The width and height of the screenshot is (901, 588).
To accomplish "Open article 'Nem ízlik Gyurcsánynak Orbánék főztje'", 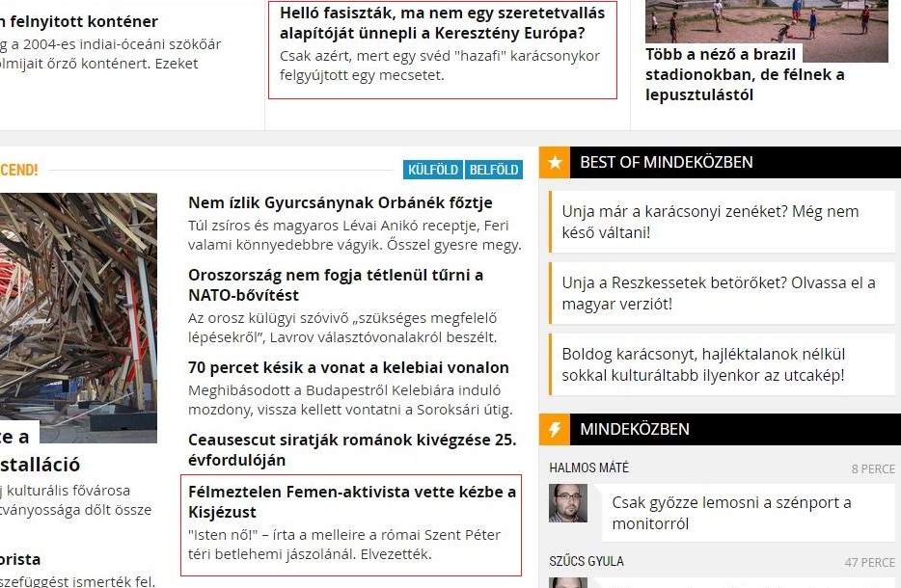I will (341, 202).
